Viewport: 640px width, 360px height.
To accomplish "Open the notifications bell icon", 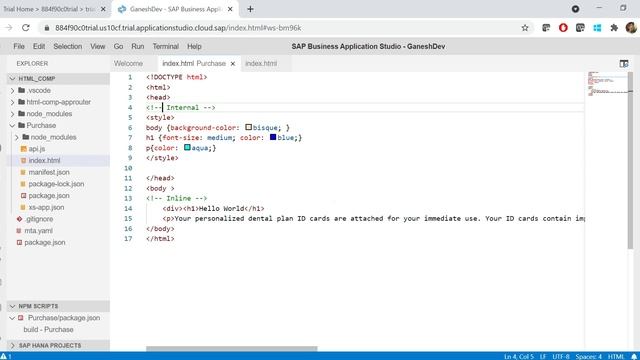I will tap(634, 356).
